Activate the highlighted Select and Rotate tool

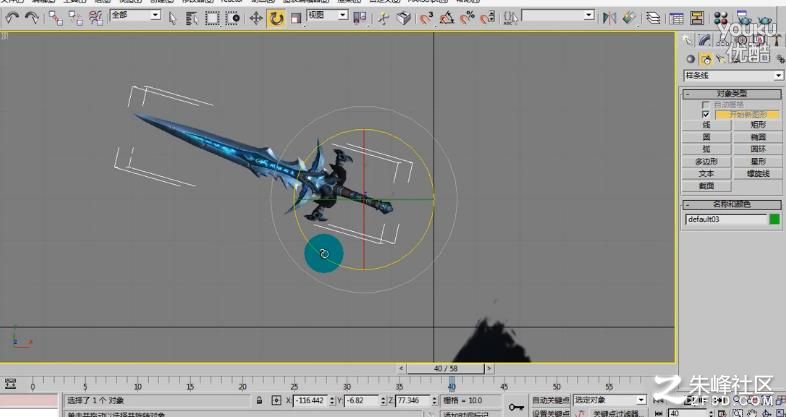[x=276, y=19]
